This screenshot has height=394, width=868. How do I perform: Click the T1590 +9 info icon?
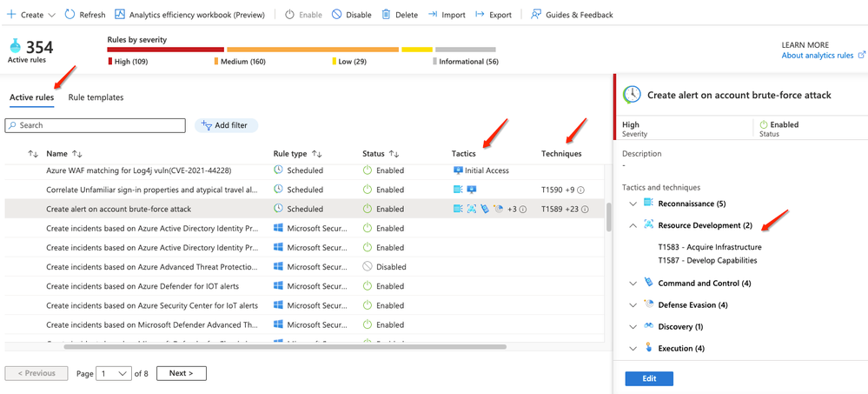coord(580,190)
